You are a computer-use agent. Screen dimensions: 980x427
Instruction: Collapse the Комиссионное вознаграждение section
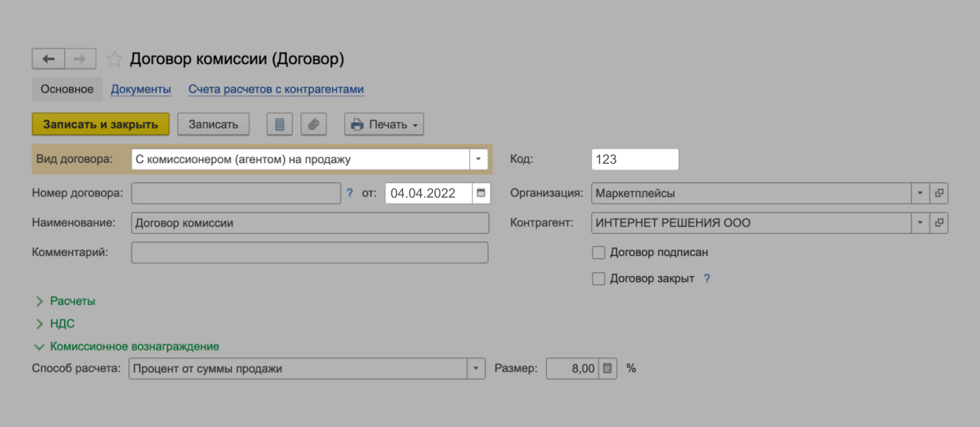(134, 346)
